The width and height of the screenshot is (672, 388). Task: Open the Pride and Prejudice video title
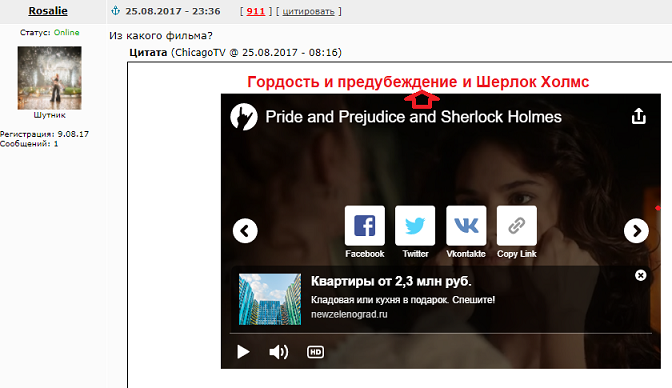[x=413, y=117]
